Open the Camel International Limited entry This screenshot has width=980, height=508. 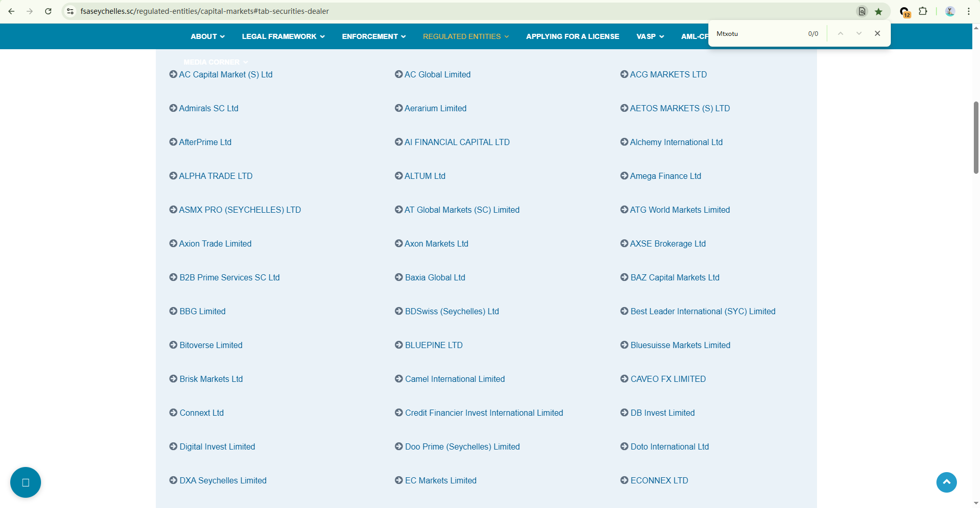pos(455,379)
